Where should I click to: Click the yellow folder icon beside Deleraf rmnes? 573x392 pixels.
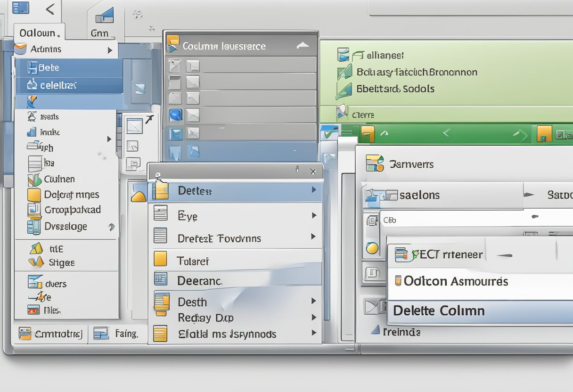pyautogui.click(x=34, y=195)
